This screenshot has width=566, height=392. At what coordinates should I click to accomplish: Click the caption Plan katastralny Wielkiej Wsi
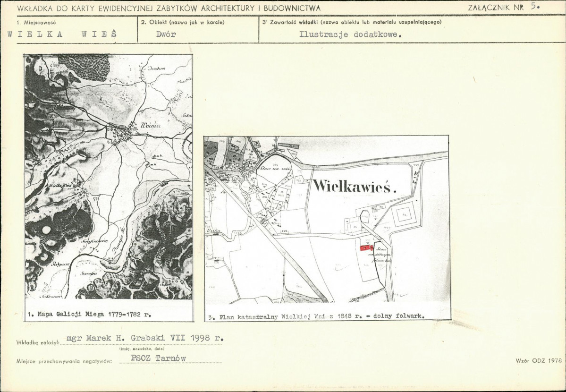pyautogui.click(x=317, y=316)
